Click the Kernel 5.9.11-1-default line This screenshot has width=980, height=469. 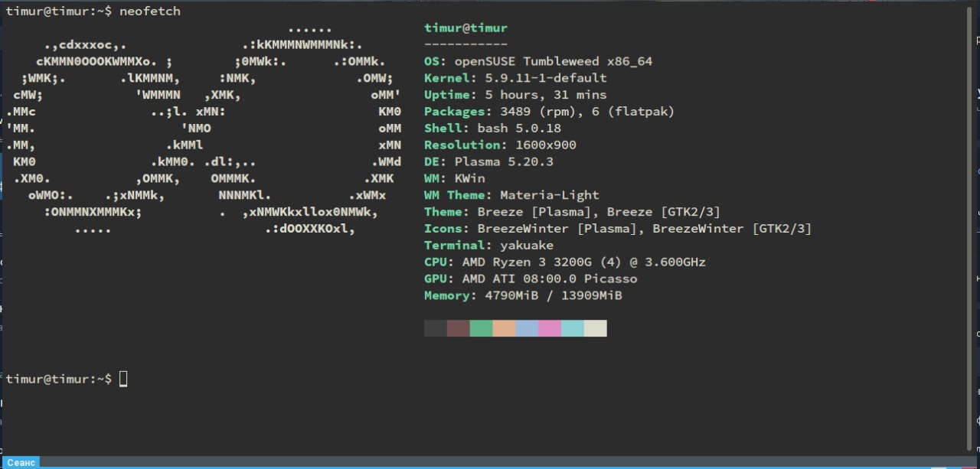(515, 78)
